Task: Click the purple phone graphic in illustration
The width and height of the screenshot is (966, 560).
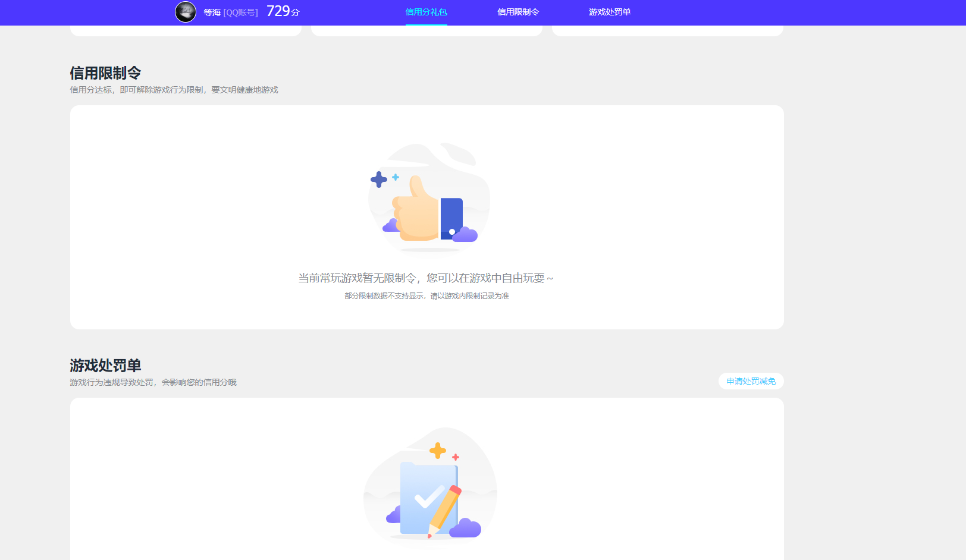Action: [x=452, y=215]
